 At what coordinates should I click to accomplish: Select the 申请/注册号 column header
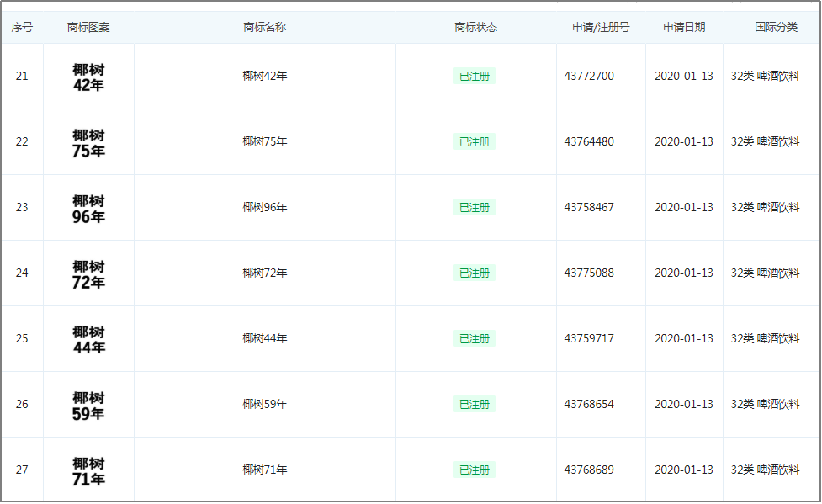(x=601, y=27)
